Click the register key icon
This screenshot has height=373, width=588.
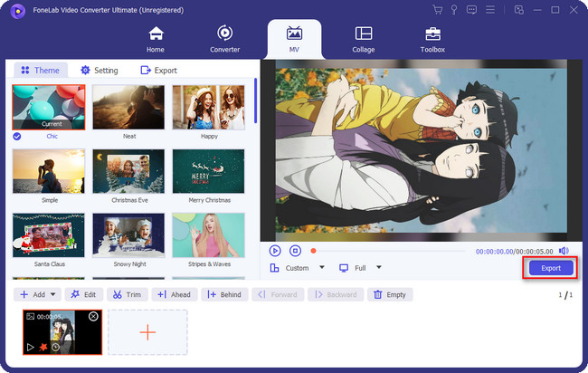454,10
